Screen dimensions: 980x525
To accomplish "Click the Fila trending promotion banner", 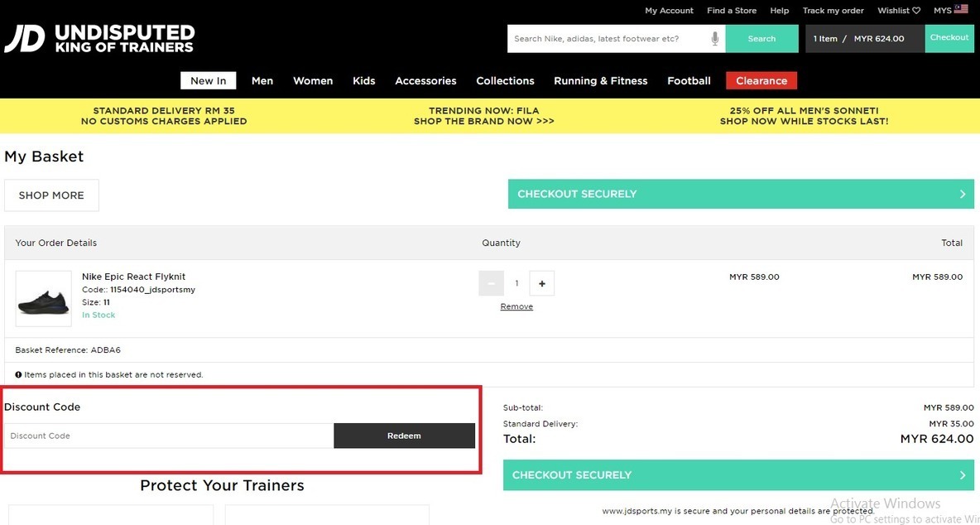I will click(x=484, y=116).
